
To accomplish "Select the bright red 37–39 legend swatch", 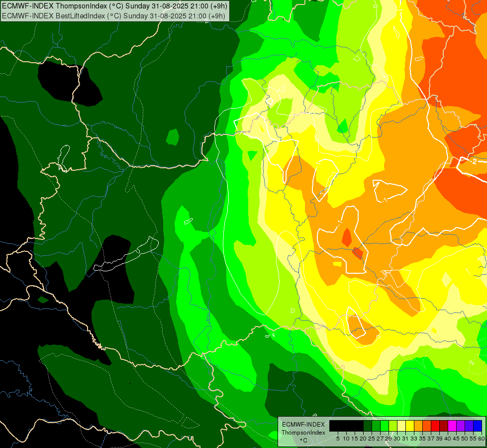I will pyautogui.click(x=435, y=426).
